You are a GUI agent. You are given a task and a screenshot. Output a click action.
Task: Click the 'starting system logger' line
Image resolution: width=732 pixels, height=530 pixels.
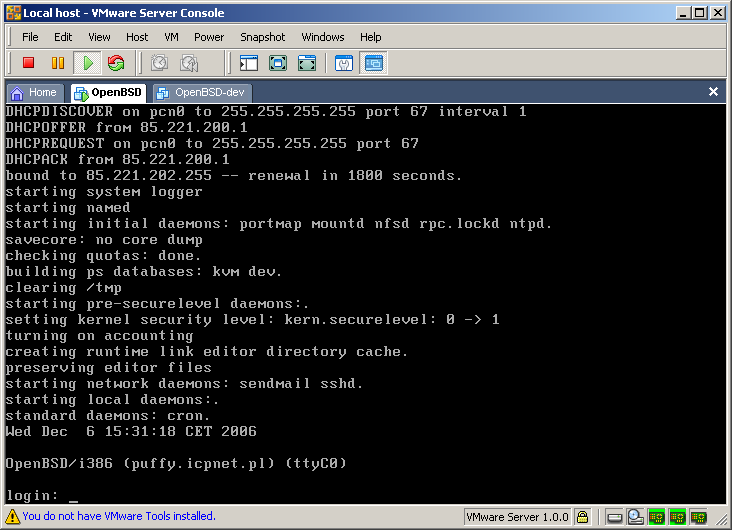pos(104,191)
